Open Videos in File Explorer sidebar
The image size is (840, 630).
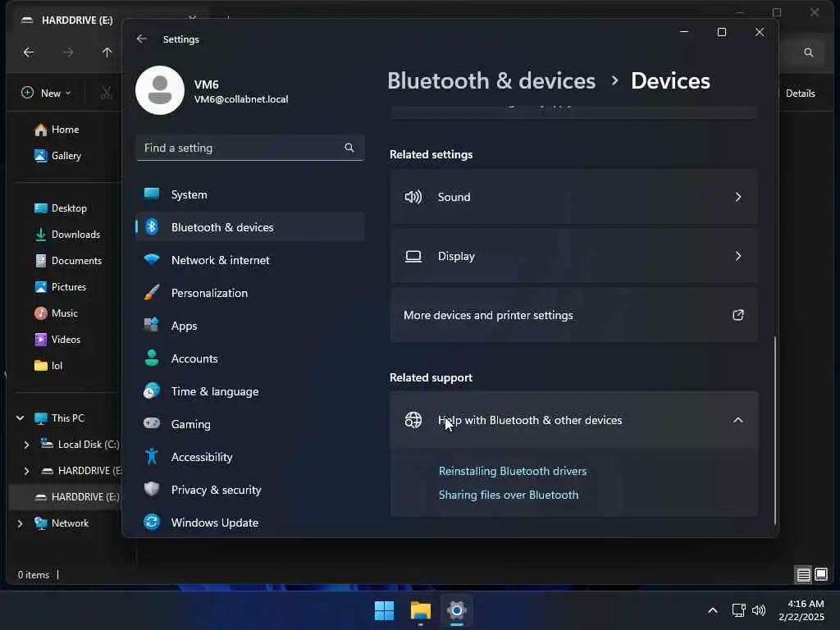(x=64, y=339)
